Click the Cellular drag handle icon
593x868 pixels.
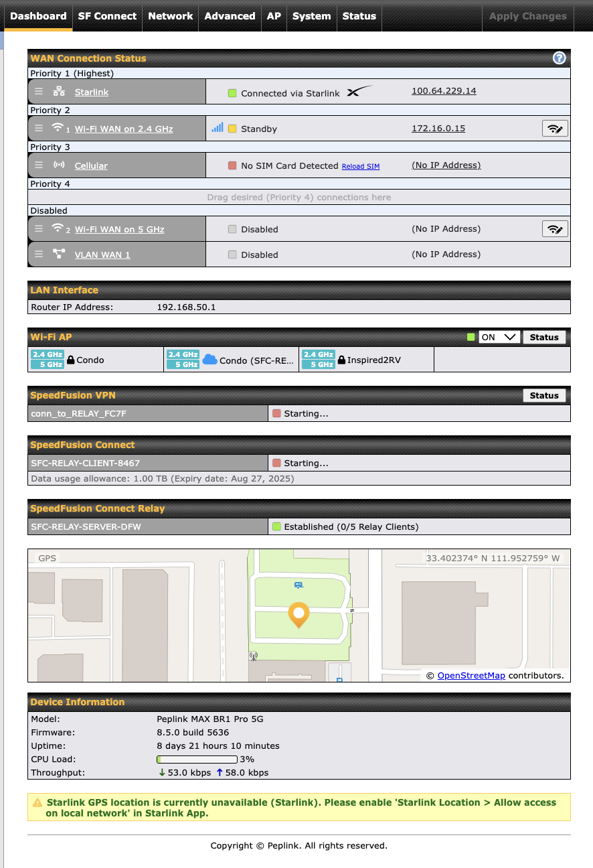coord(39,165)
